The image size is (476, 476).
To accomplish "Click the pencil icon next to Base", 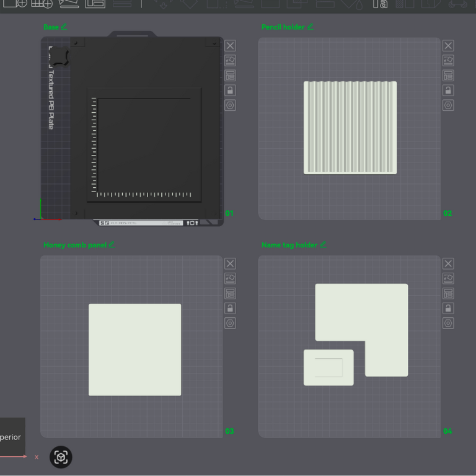I will tap(64, 27).
